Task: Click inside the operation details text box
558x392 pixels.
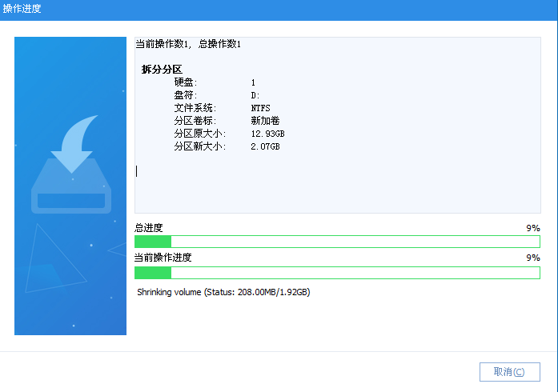Action: 337,125
